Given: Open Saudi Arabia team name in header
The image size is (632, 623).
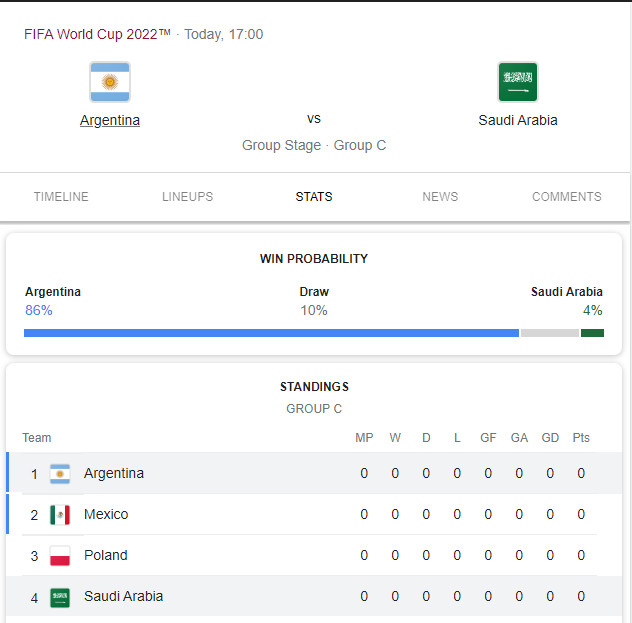Looking at the screenshot, I should tap(518, 120).
